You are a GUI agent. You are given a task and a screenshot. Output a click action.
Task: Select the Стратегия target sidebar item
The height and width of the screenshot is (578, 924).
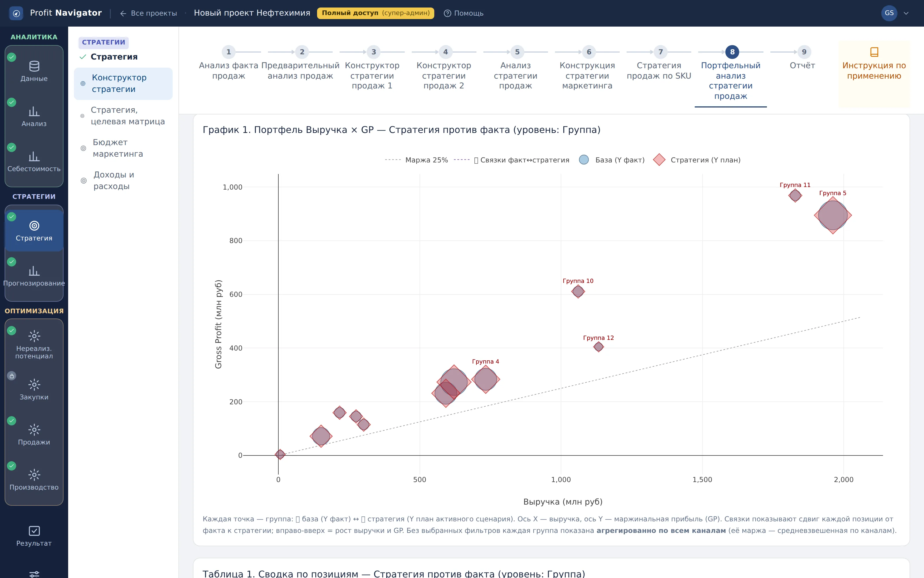pos(34,231)
